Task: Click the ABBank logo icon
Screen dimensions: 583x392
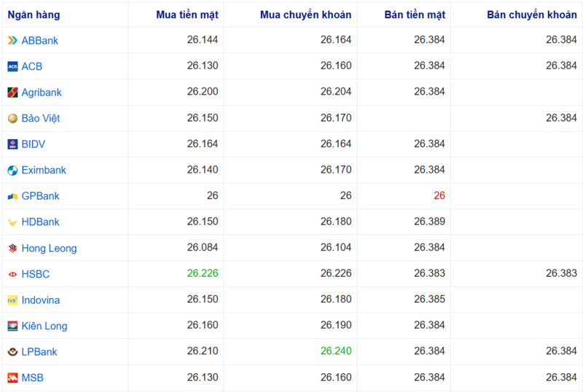Action: click(12, 41)
